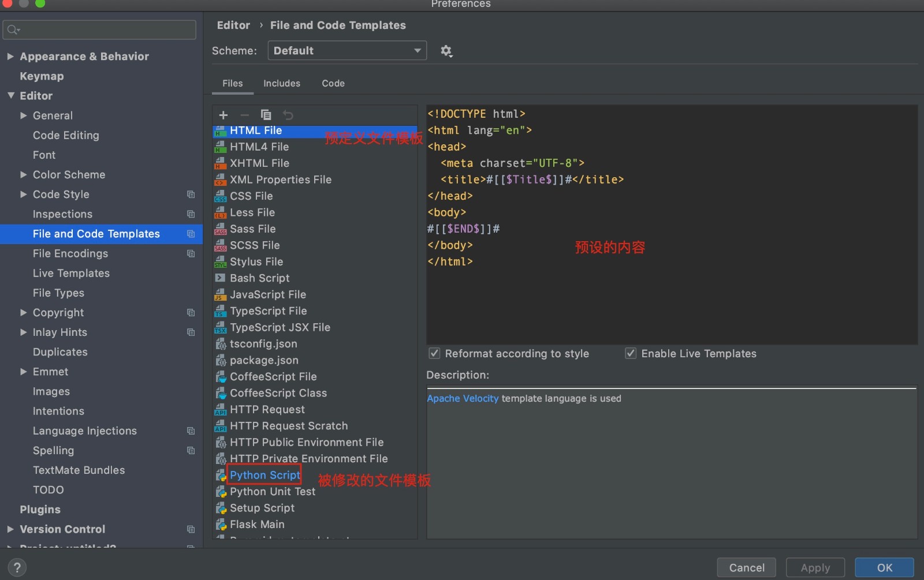
Task: Toggle Reformat according to style checkbox
Action: point(434,353)
